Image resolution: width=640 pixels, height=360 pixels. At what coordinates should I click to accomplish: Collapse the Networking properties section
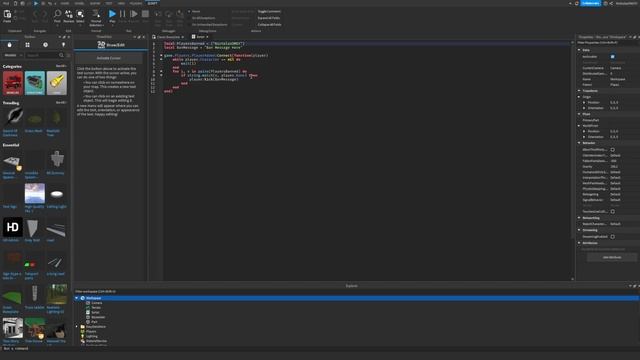pos(579,218)
